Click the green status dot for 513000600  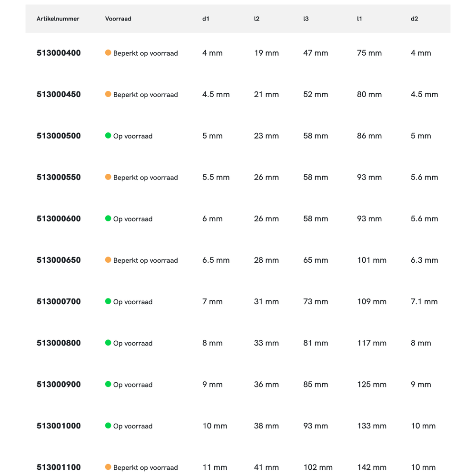108,218
